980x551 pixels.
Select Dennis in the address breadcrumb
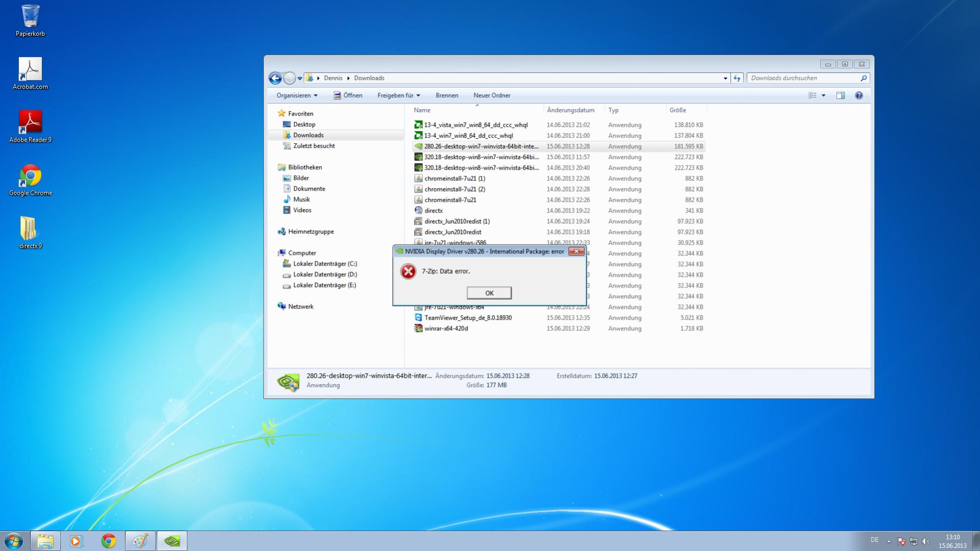(333, 78)
